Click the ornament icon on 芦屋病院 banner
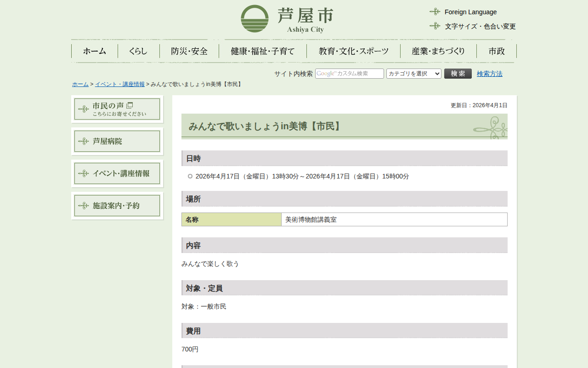This screenshot has height=368, width=588. [83, 141]
